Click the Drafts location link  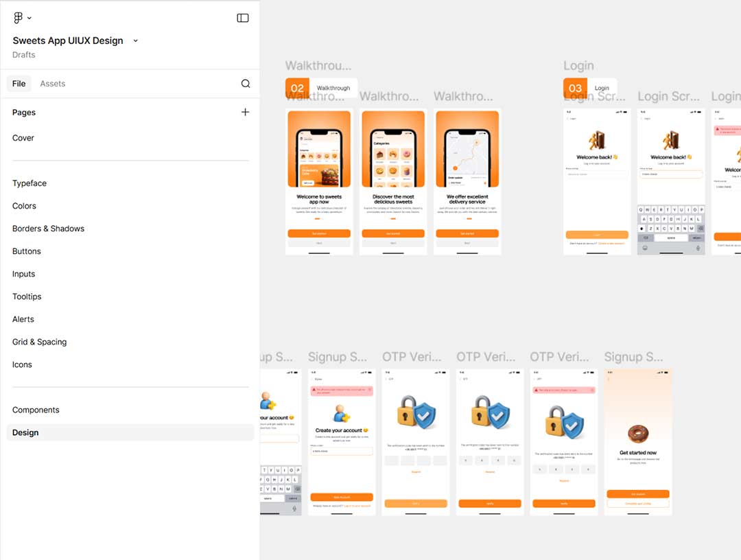coord(24,55)
